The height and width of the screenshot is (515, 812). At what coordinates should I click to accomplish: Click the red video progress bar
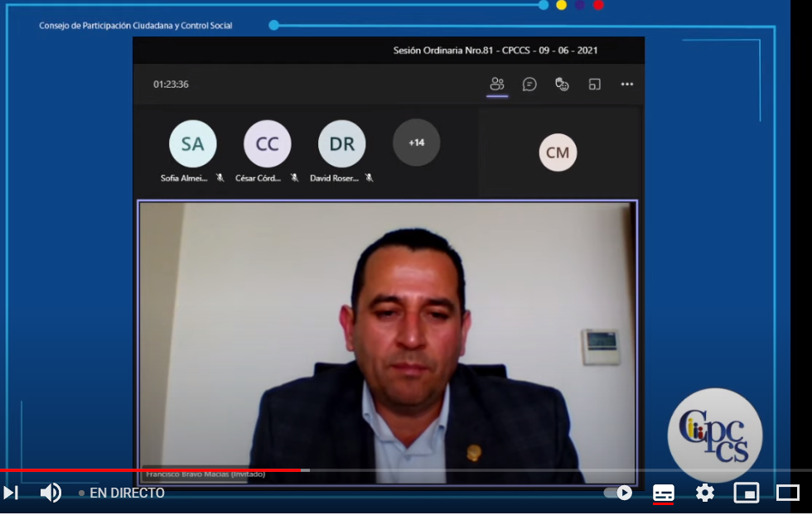click(150, 470)
